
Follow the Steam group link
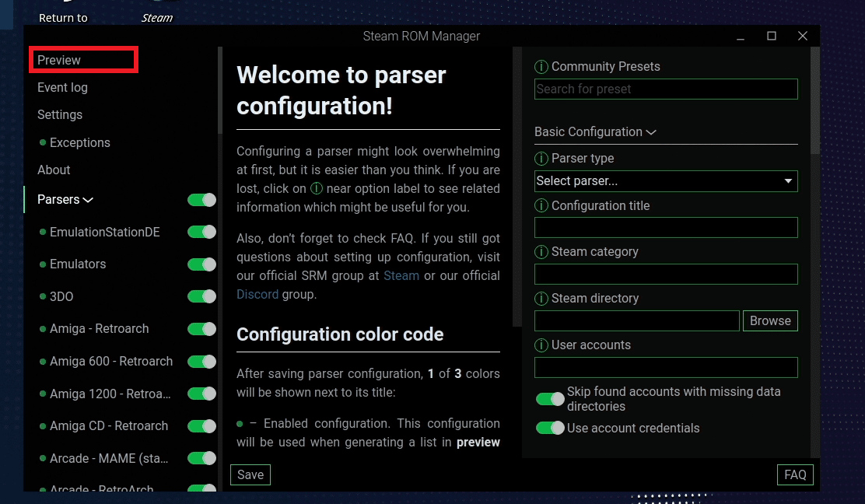click(x=401, y=275)
